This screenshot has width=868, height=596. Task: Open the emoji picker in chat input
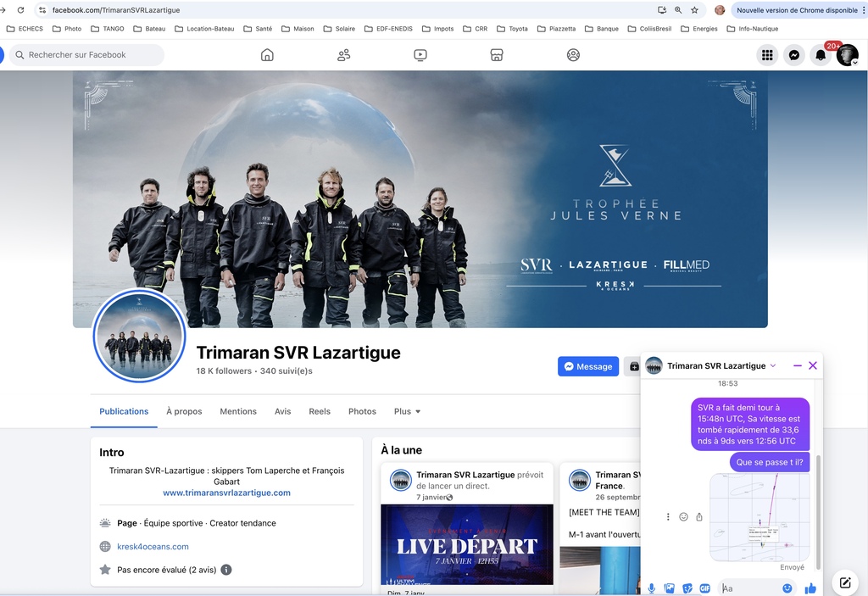(787, 588)
